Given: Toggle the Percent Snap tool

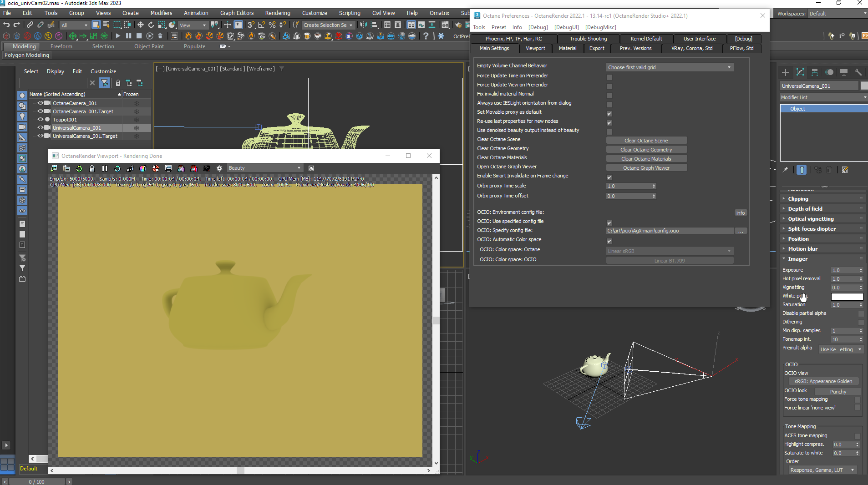Looking at the screenshot, I should coord(272,25).
